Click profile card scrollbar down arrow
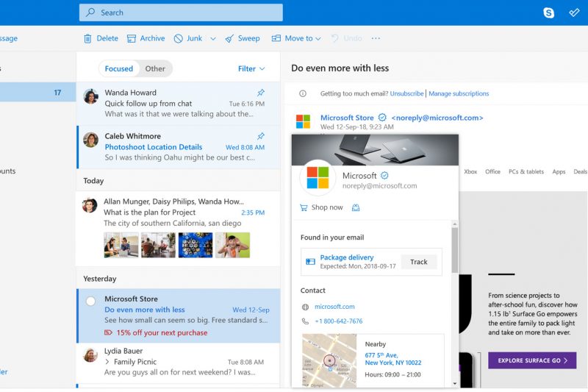 point(454,383)
